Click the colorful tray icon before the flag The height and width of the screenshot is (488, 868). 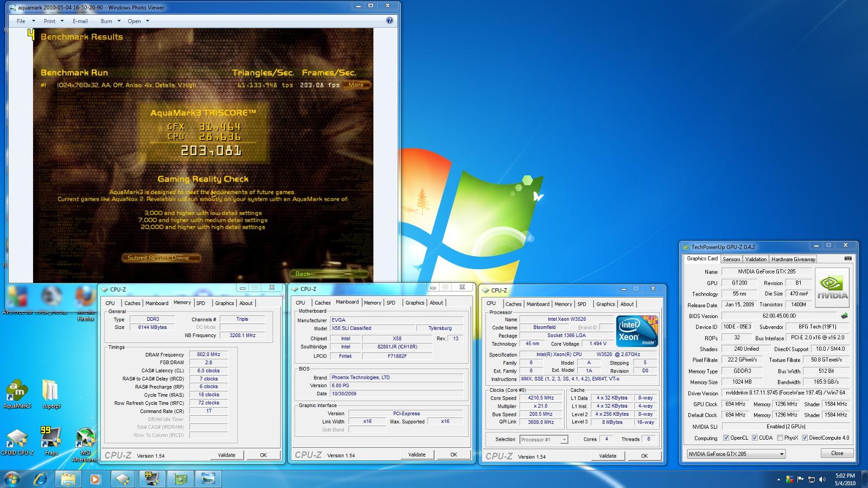coord(790,479)
